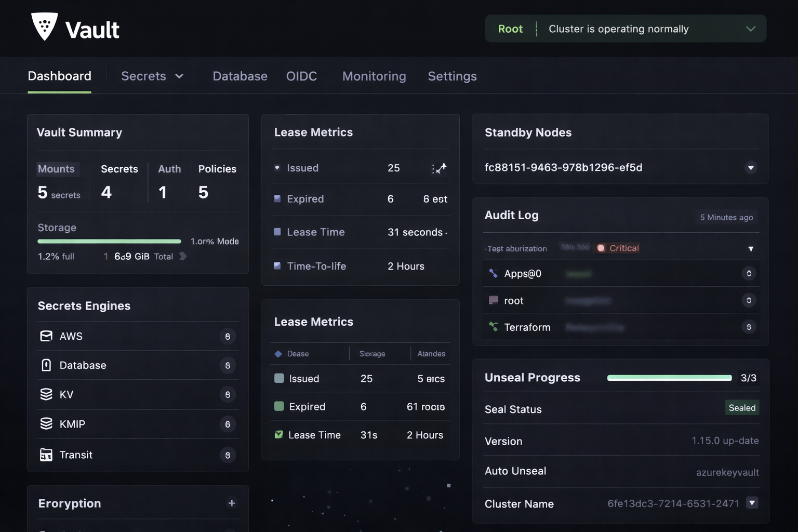Open the Transit secrets engine row

click(138, 455)
